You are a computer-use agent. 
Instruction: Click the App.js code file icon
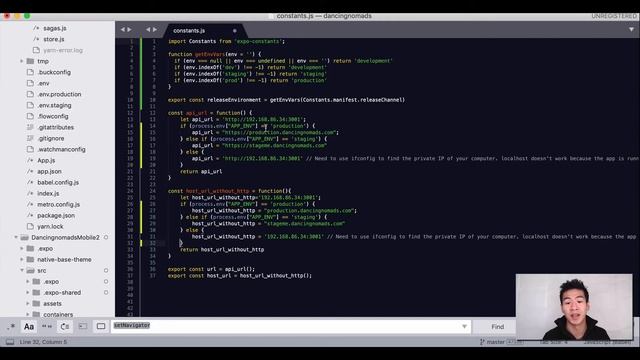(30, 160)
